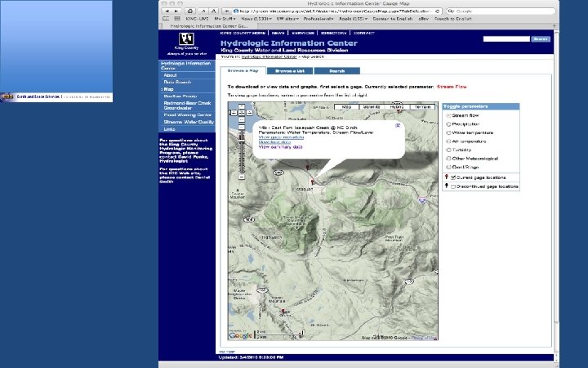This screenshot has width=588, height=368.
Task: Zoom out on the map
Action: point(242,177)
